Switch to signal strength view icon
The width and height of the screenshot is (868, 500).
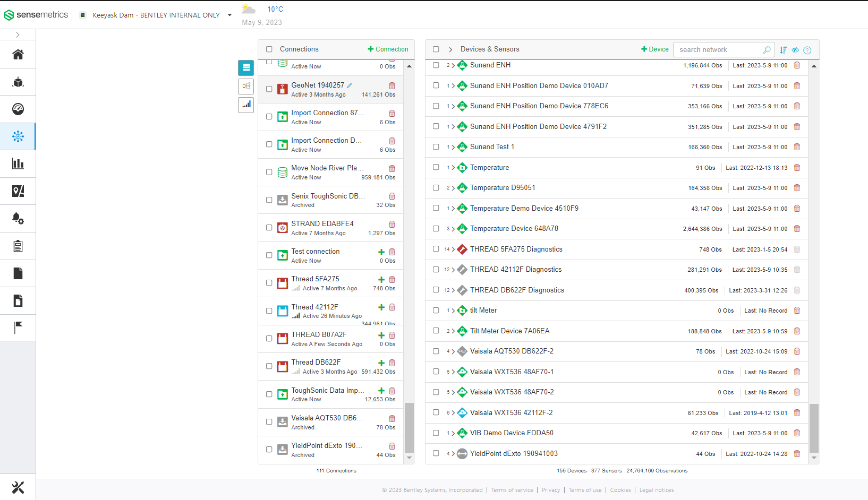[x=246, y=105]
